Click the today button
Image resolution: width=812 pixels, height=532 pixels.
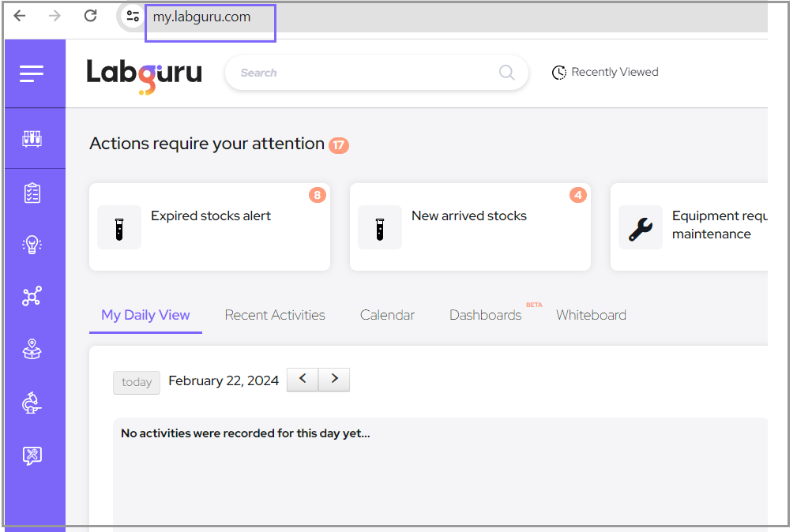pos(137,382)
